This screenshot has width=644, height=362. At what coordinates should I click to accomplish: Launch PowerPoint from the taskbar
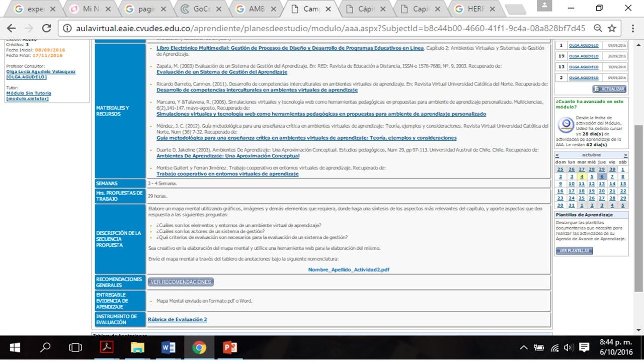coord(229,347)
